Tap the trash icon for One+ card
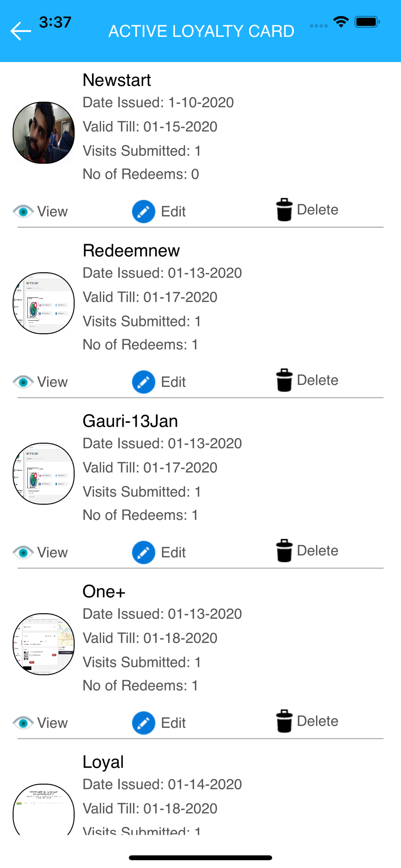Image resolution: width=401 pixels, height=868 pixels. coord(284,721)
